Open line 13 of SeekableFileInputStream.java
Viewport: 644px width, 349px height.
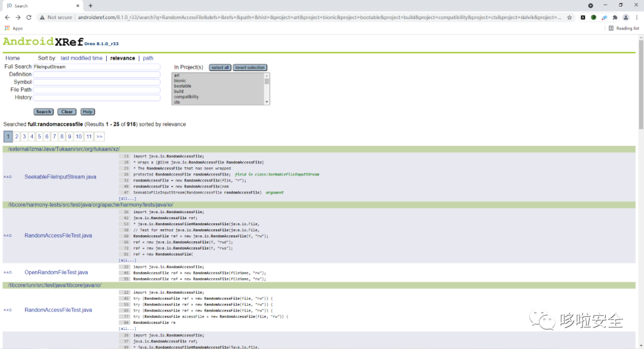tap(126, 156)
